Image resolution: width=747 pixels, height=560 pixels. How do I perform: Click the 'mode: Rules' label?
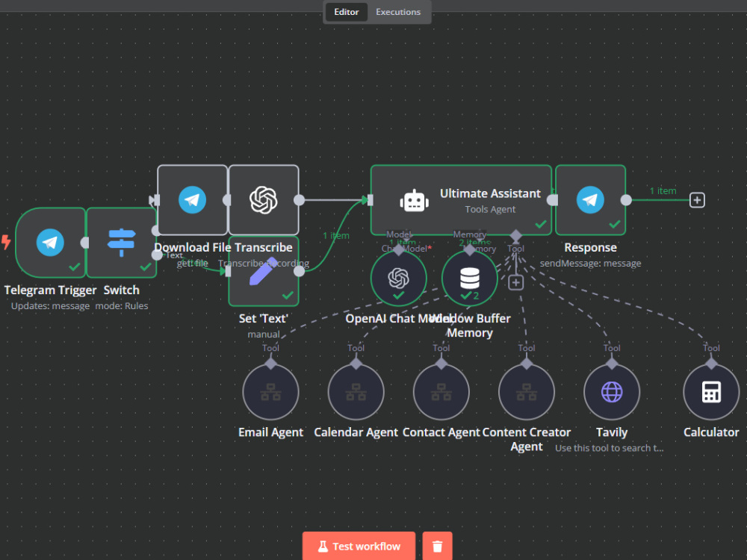(x=122, y=305)
